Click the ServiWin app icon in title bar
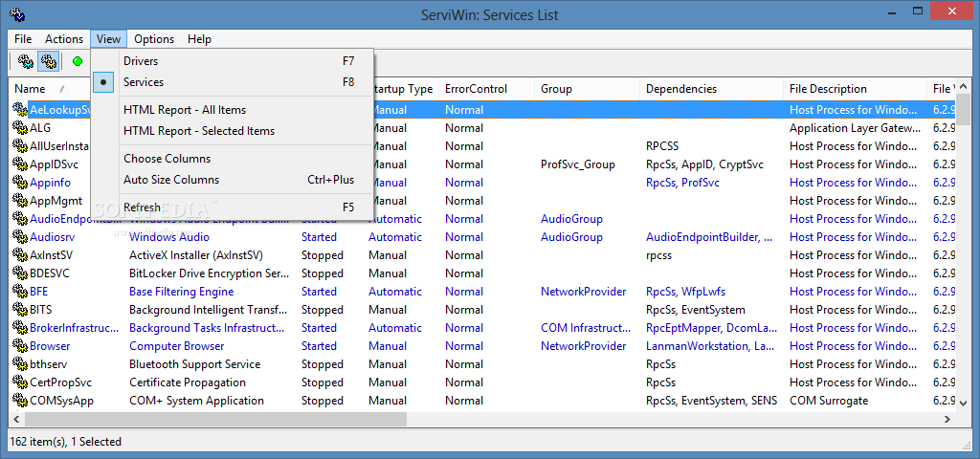The height and width of the screenshot is (459, 980). pyautogui.click(x=17, y=13)
